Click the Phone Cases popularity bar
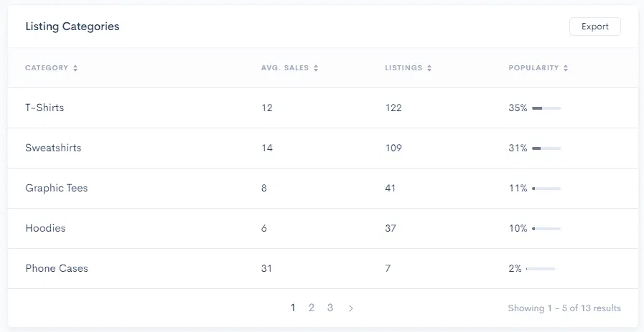This screenshot has width=644, height=332. click(x=541, y=269)
